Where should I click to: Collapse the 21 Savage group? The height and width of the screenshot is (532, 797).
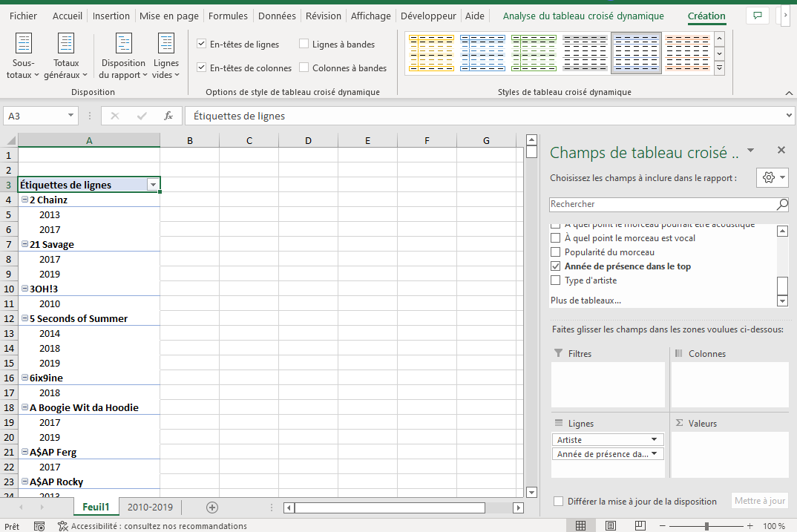coord(24,244)
